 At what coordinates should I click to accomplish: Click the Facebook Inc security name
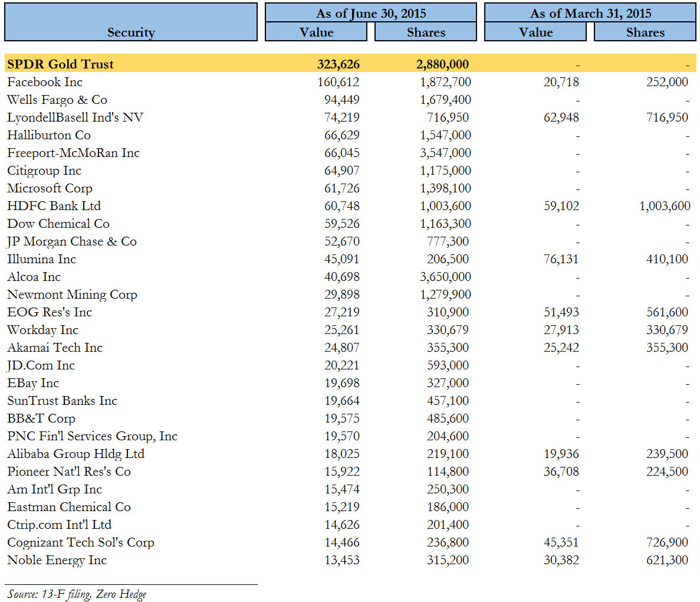click(45, 82)
